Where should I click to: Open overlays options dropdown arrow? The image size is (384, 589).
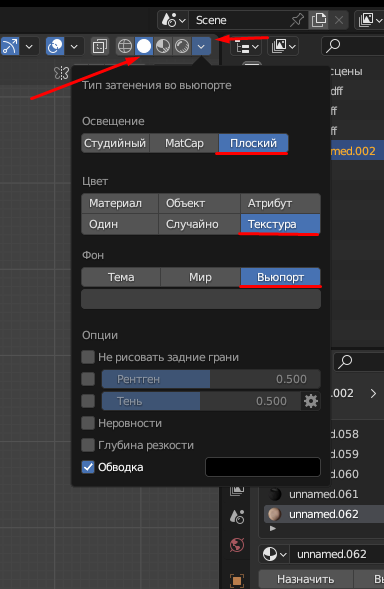[74, 47]
